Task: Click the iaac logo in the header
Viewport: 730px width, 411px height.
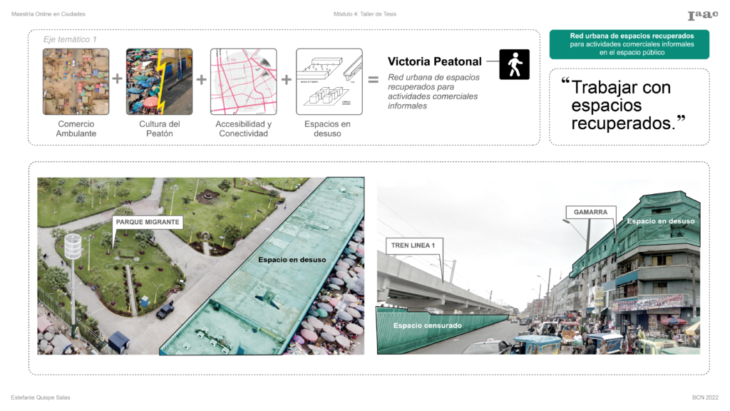Action: pos(702,15)
